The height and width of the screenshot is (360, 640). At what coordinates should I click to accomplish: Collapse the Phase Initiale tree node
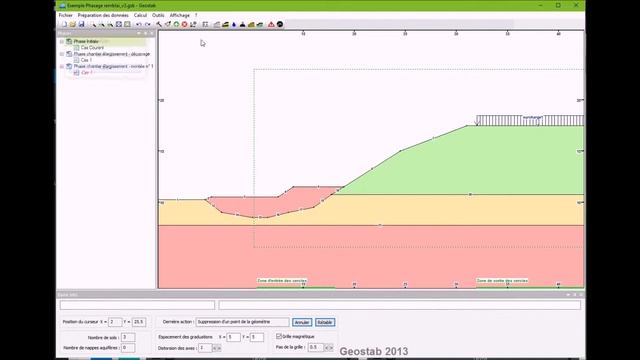point(62,42)
